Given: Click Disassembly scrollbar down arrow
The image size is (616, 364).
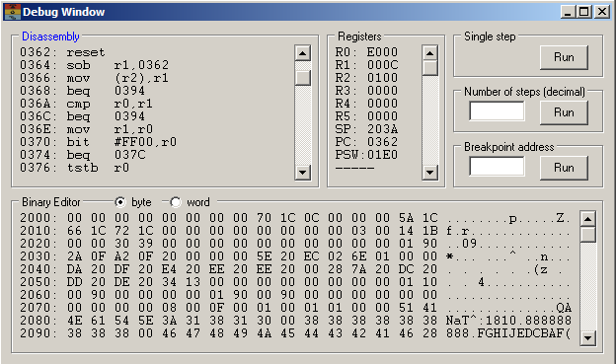Looking at the screenshot, I should (302, 172).
